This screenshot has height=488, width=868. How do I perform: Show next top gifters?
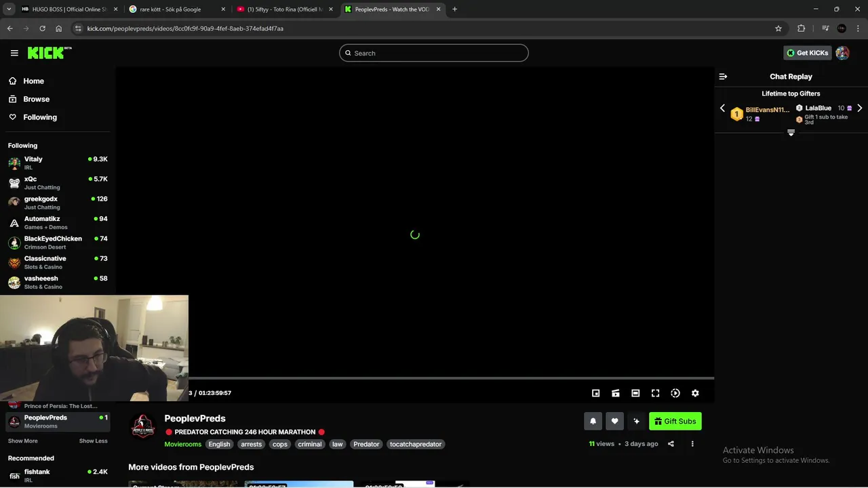(860, 108)
